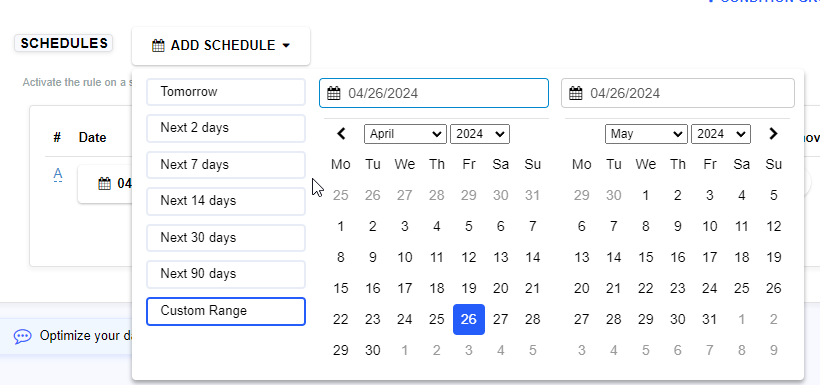The image size is (820, 385).
Task: Select May 31 in the right calendar
Action: (x=710, y=319)
